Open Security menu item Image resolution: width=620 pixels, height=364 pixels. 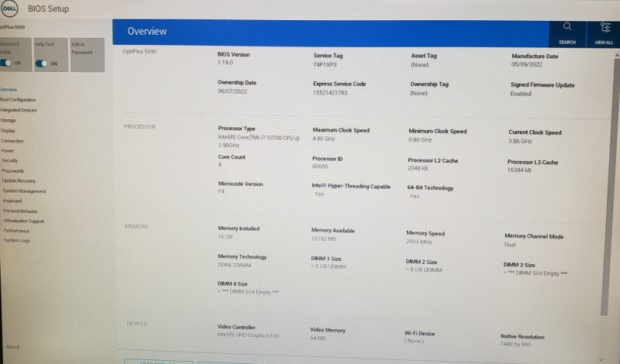pyautogui.click(x=9, y=161)
